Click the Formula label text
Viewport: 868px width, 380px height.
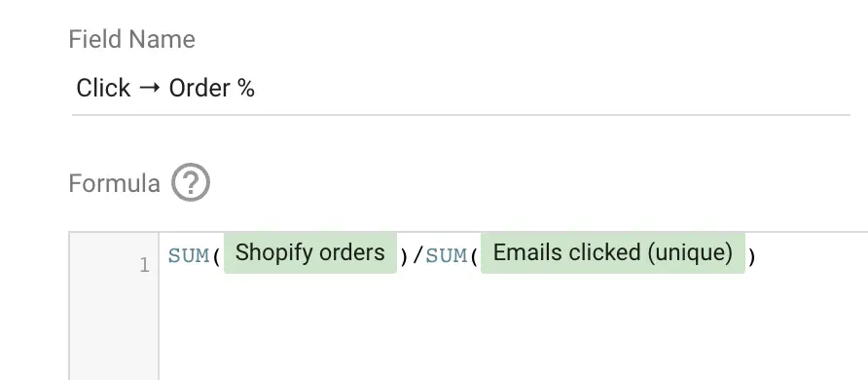click(x=114, y=183)
